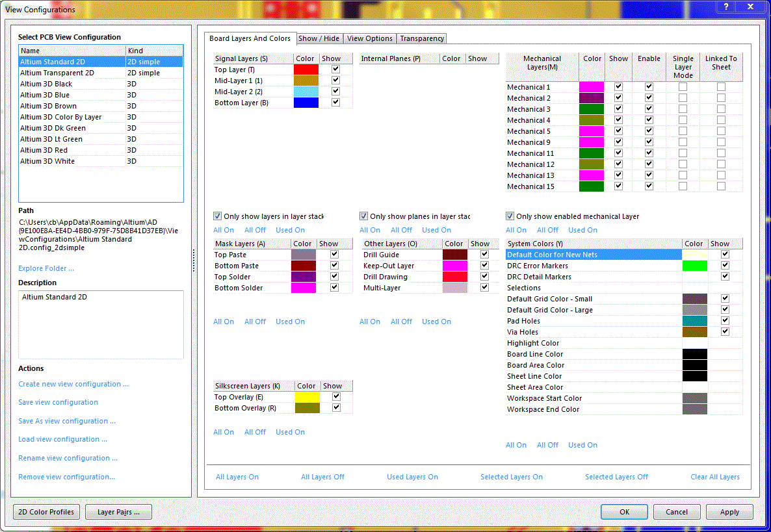The image size is (771, 532).
Task: Click the Top Layer red color swatch
Action: pos(306,70)
